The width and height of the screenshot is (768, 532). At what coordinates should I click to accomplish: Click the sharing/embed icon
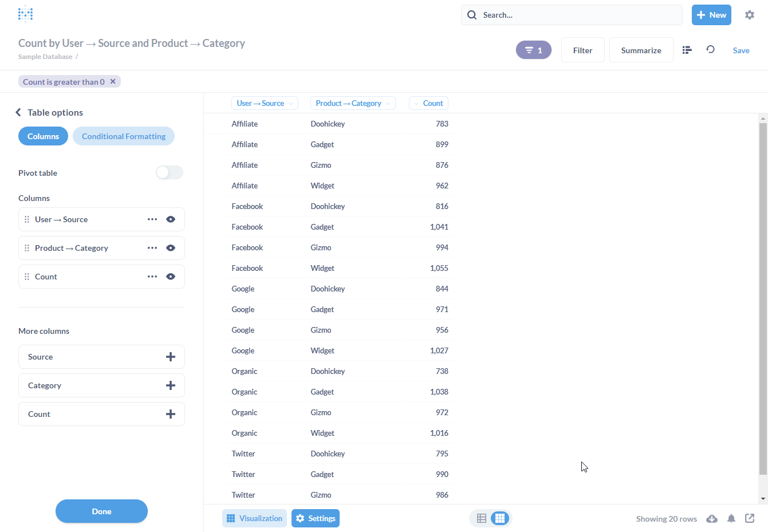tap(750, 518)
